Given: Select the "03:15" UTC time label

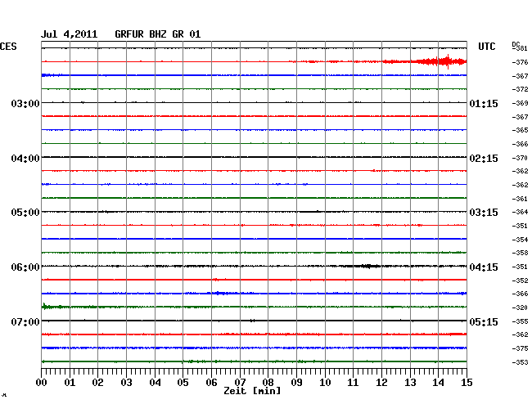Looking at the screenshot, I should 484,213.
